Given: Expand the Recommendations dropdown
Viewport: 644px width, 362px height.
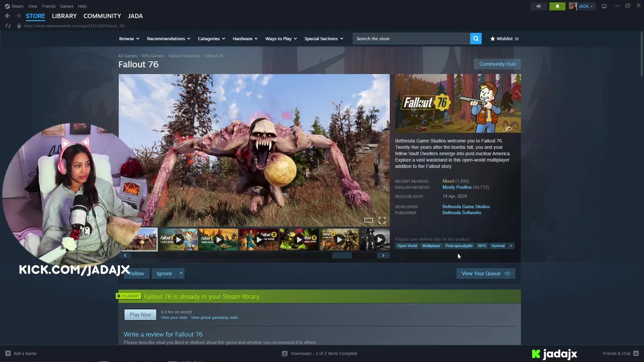Looking at the screenshot, I should pos(169,39).
